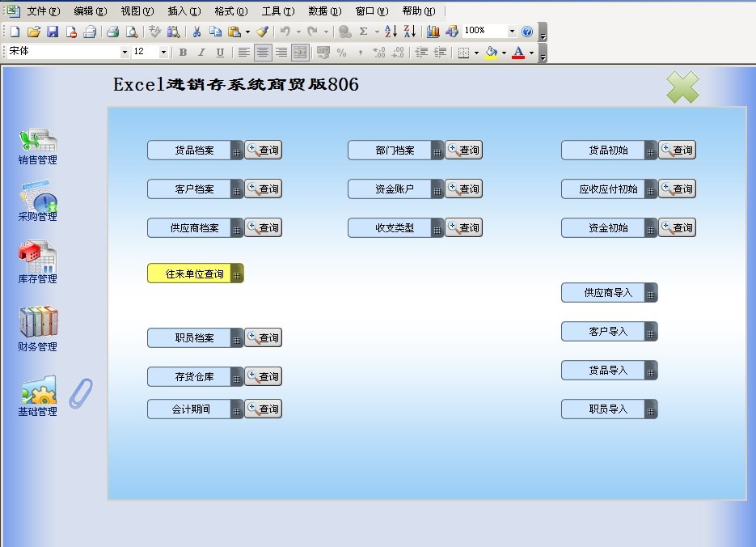
Task: Toggle Align Right
Action: [x=281, y=53]
